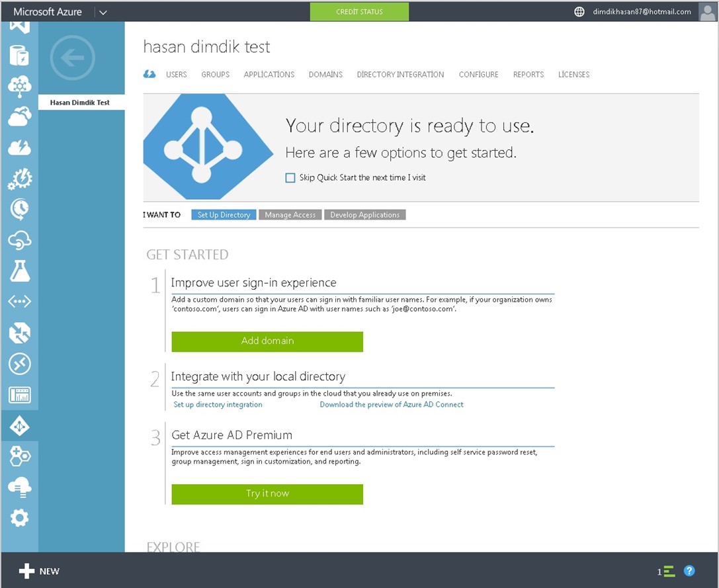
Task: Expand the Microsoft Azure dropdown chevron
Action: pyautogui.click(x=103, y=13)
